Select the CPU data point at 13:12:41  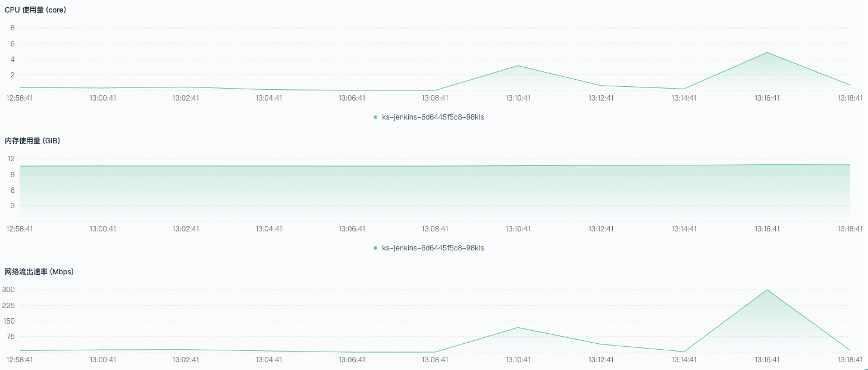pyautogui.click(x=601, y=86)
